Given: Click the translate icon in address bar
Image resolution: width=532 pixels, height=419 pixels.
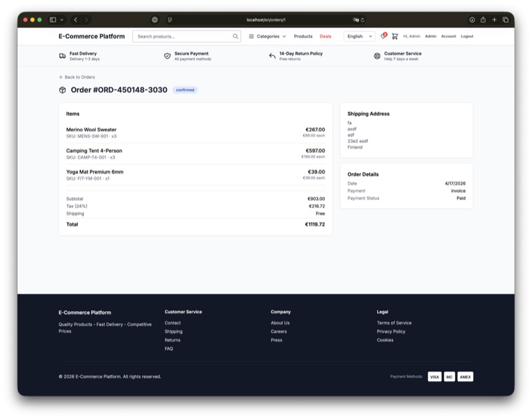Looking at the screenshot, I should (356, 20).
